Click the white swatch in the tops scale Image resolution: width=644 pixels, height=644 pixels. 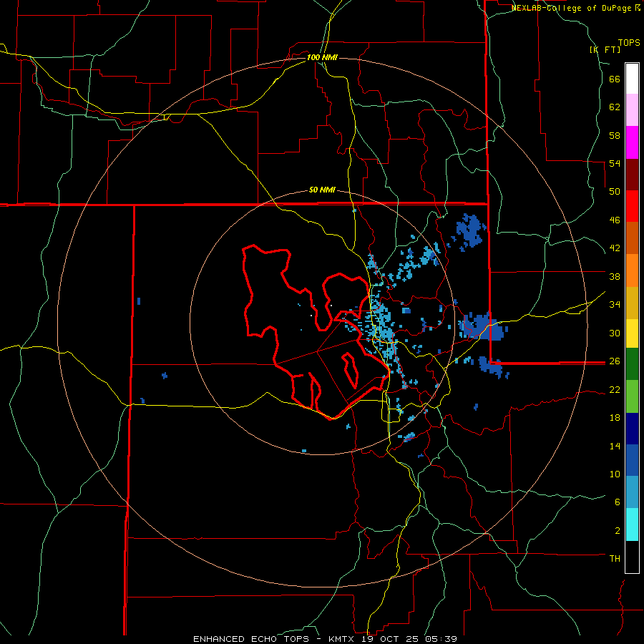[632, 79]
